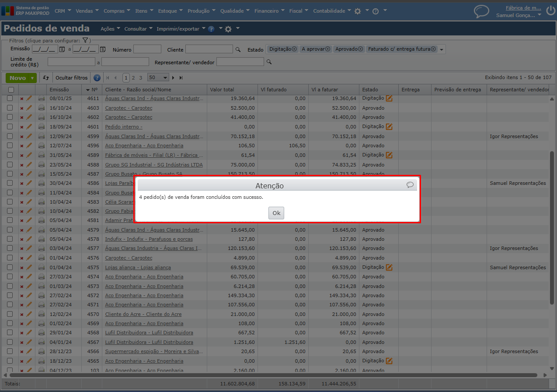Select checkbox for order 4599

click(10, 136)
